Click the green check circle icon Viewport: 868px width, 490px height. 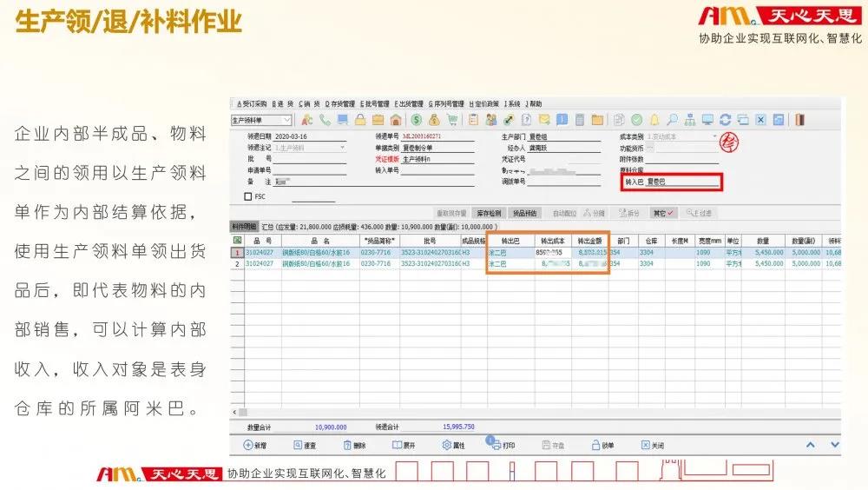coord(636,120)
